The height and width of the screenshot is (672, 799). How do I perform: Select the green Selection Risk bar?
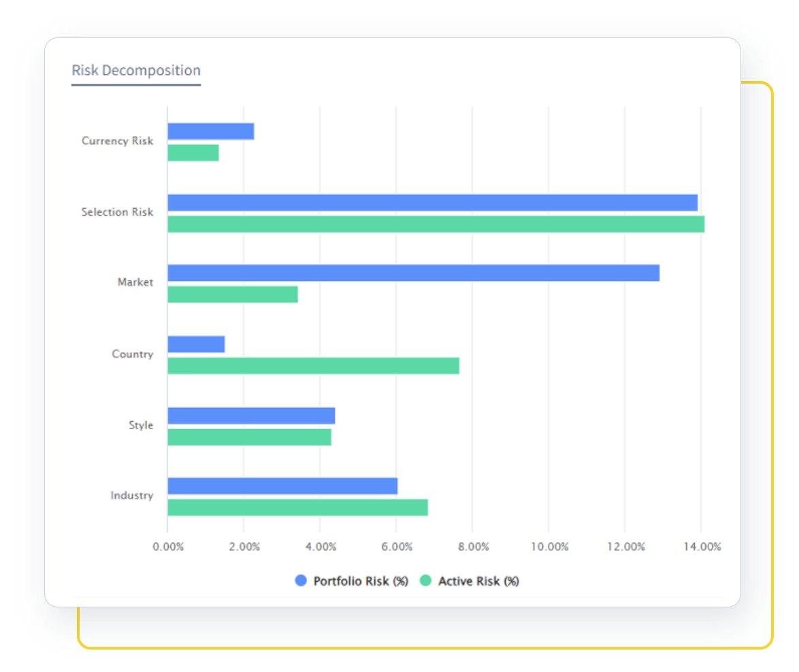pyautogui.click(x=436, y=222)
